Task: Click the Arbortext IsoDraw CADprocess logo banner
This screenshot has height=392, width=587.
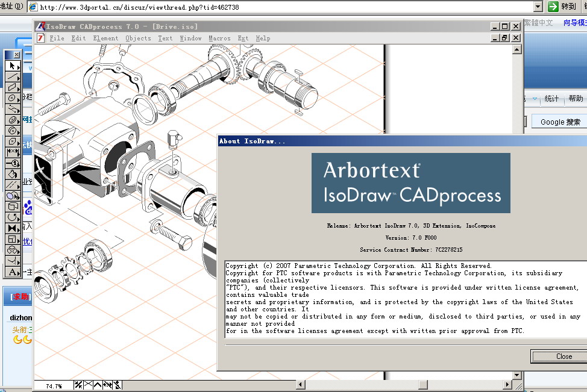Action: point(410,183)
